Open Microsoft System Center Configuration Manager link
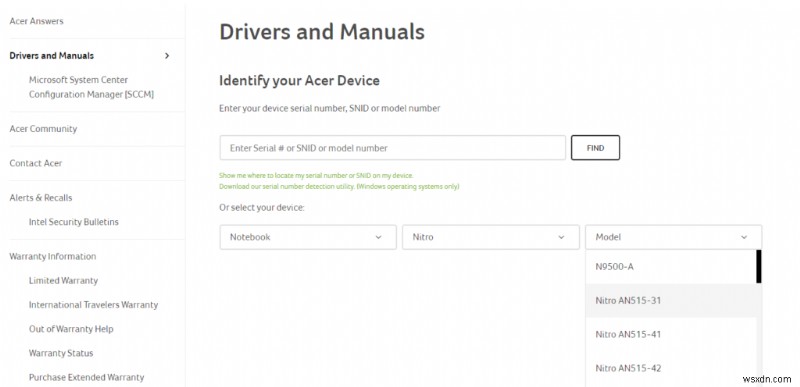The image size is (800, 387). [x=91, y=87]
